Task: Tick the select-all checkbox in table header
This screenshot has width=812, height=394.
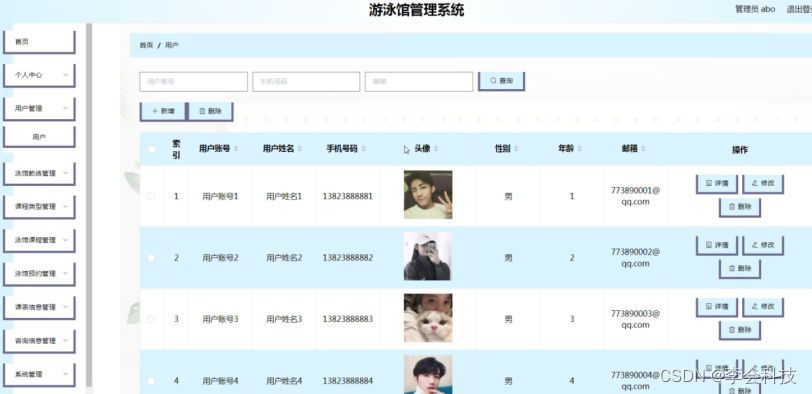Action: [152, 150]
